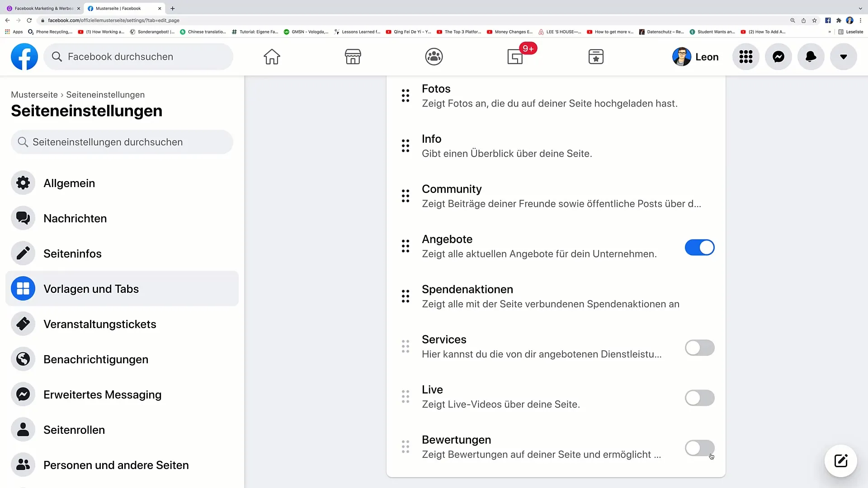The width and height of the screenshot is (868, 488).
Task: Grab the drag handle beside Bewertungen
Action: tap(406, 447)
